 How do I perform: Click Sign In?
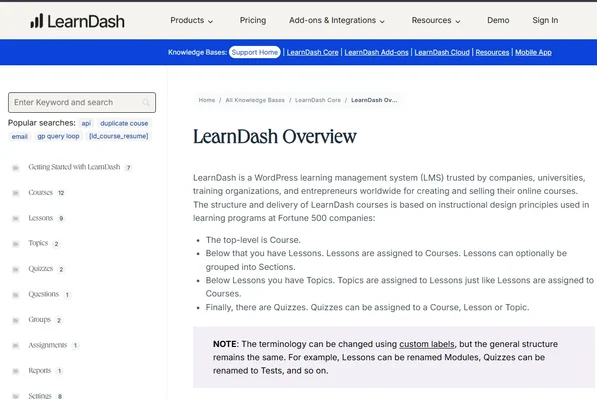coord(545,21)
